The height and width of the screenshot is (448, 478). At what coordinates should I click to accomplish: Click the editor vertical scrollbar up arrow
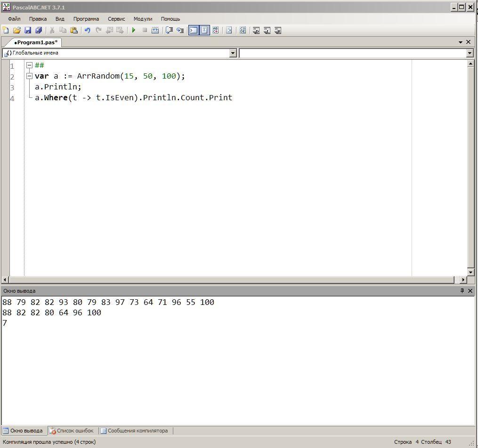pos(470,64)
